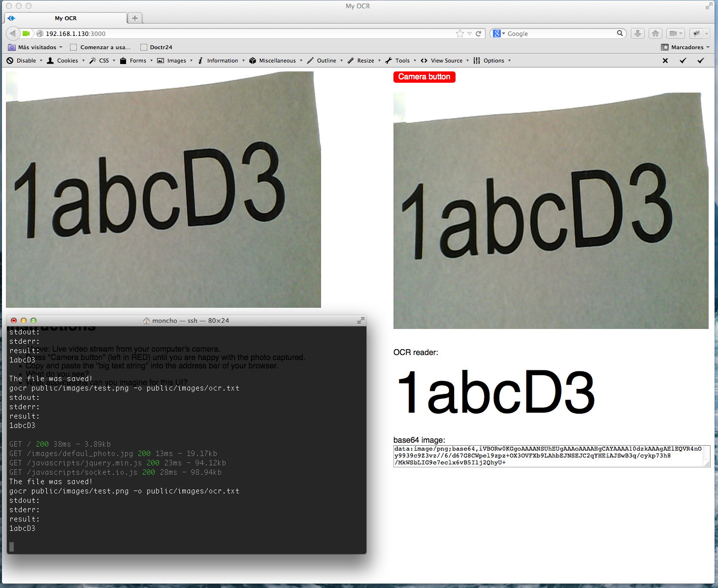
Task: Open the Information dropdown menu
Action: point(221,61)
